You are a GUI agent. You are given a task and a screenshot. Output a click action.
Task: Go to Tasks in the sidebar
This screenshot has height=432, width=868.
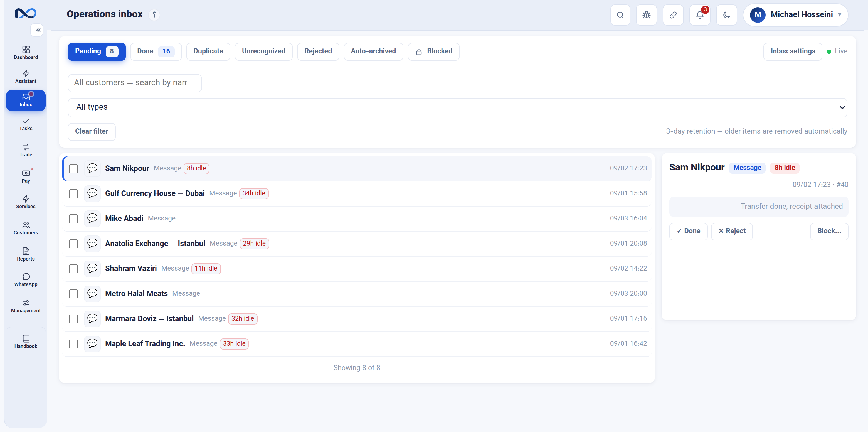pos(26,124)
